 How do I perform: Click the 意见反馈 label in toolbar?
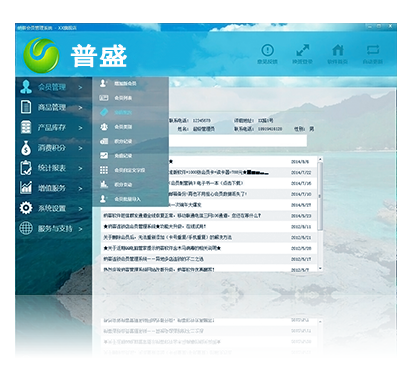pyautogui.click(x=267, y=62)
